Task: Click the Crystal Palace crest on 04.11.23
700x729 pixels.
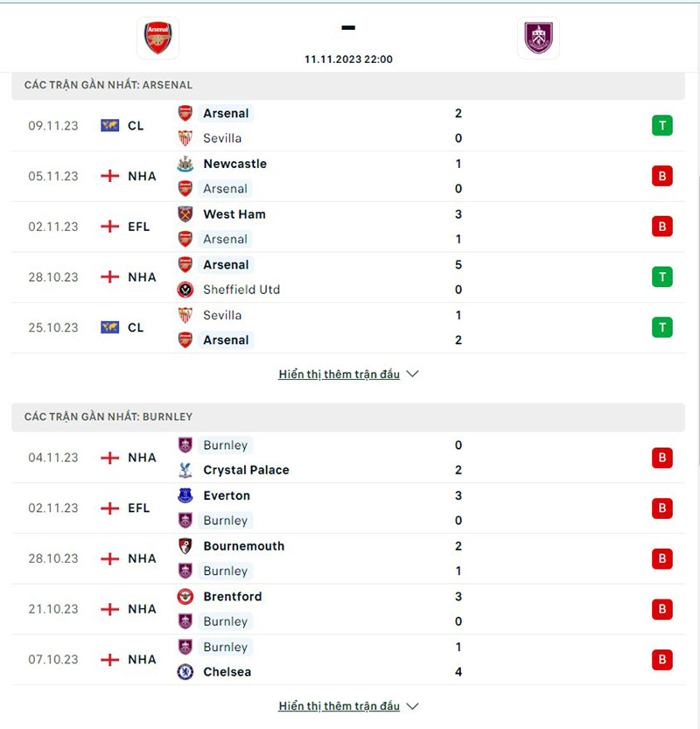Action: click(x=185, y=470)
